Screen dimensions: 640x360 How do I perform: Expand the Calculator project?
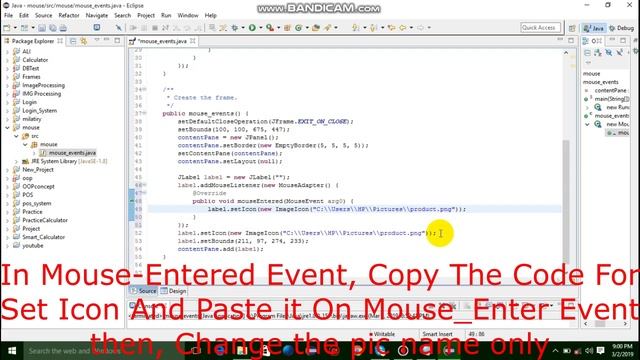pos(7,60)
